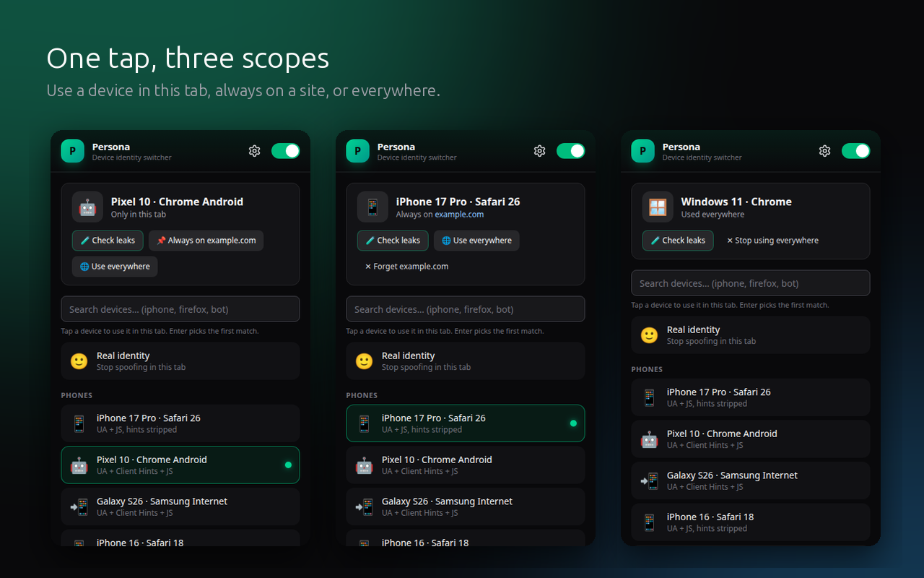Screen dimensions: 924x578
Task: Toggle the Persona switch in the middle panel
Action: click(570, 151)
